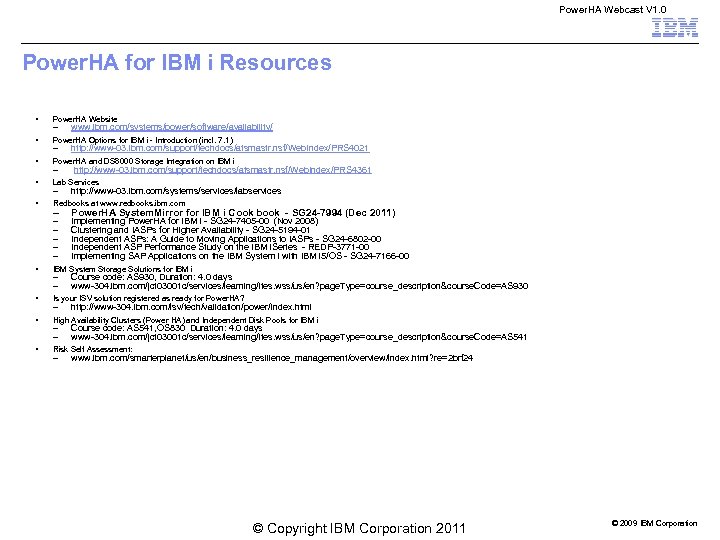This screenshot has height=540, width=720.
Task: Select PowerHA SystemMirror Cookbook SG24-7994 line
Action: pos(233,213)
